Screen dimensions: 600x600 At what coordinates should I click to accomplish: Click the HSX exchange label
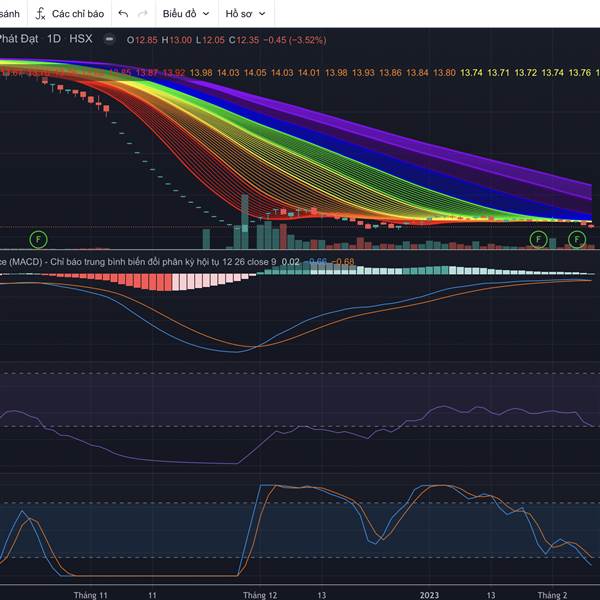tap(81, 39)
